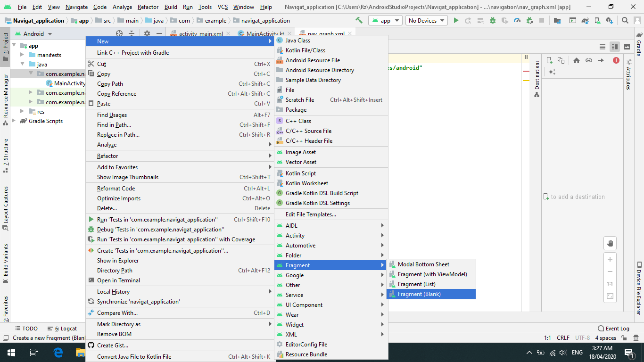Open the Activity submenu
644x362 pixels.
click(330, 235)
